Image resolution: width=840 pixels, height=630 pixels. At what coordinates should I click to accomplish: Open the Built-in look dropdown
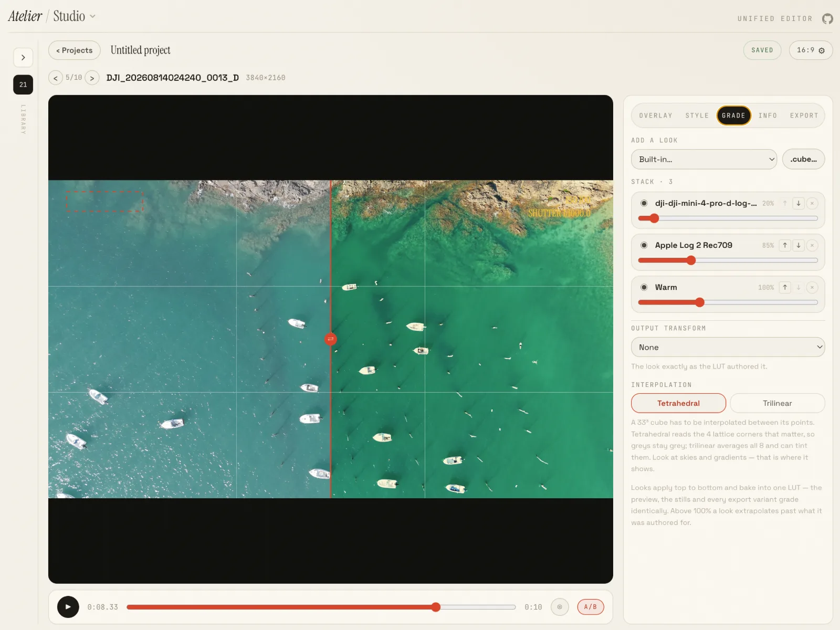704,159
